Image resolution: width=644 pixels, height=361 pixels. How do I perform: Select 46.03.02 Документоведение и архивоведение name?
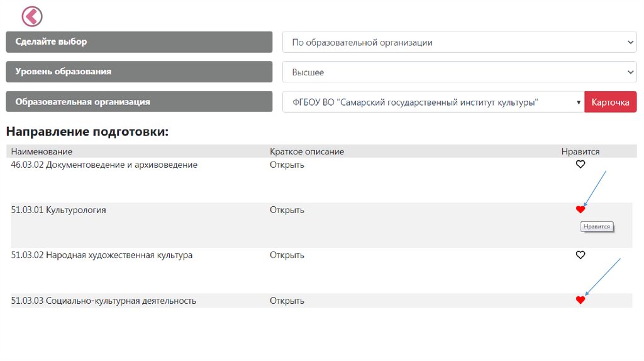pyautogui.click(x=104, y=165)
